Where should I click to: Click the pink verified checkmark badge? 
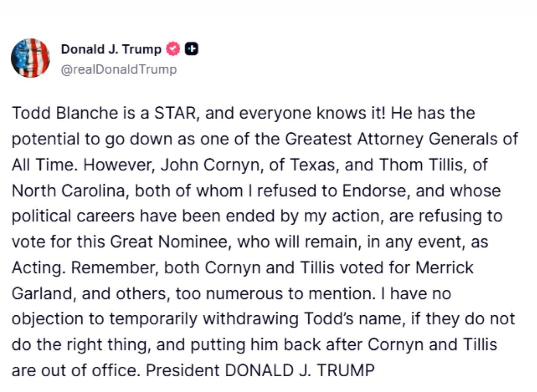pos(173,49)
